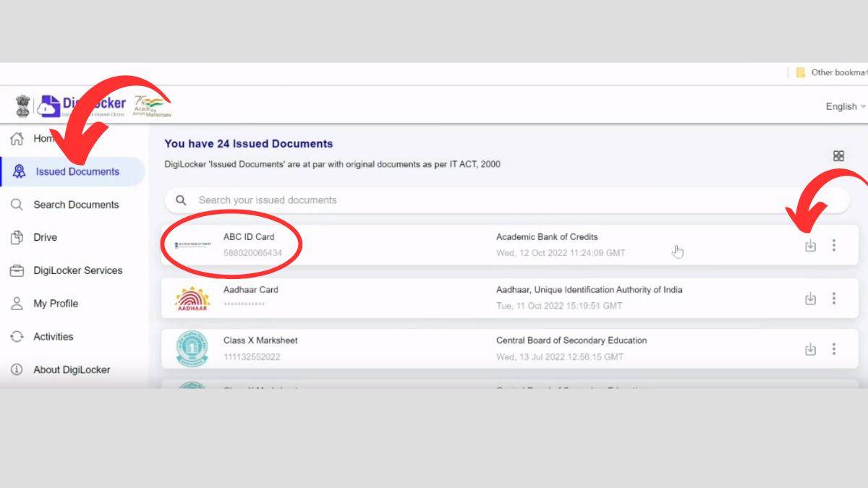Download the ABC ID Card document
868x488 pixels.
810,246
